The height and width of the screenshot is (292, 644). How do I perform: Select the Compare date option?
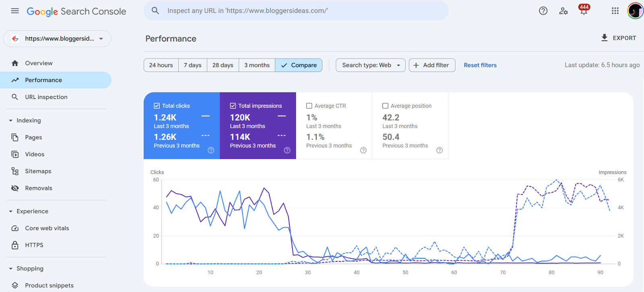(299, 65)
